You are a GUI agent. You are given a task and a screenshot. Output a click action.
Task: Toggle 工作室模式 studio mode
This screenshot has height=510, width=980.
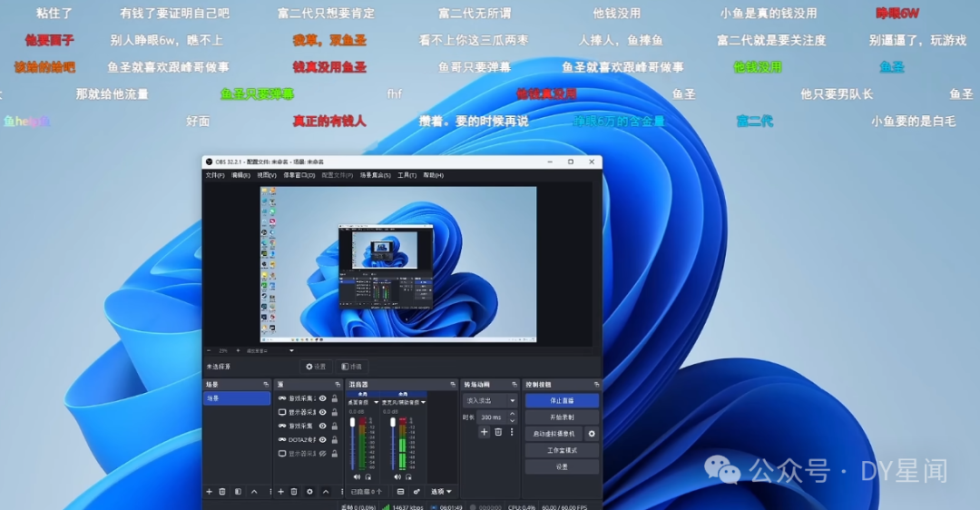(x=562, y=450)
